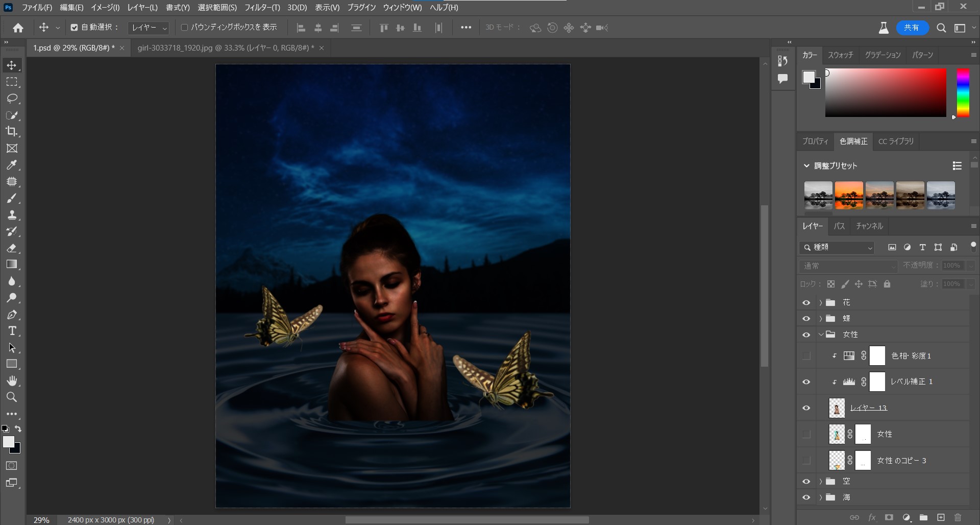Switch to the プロパティ tab
The width and height of the screenshot is (980, 525).
[815, 141]
